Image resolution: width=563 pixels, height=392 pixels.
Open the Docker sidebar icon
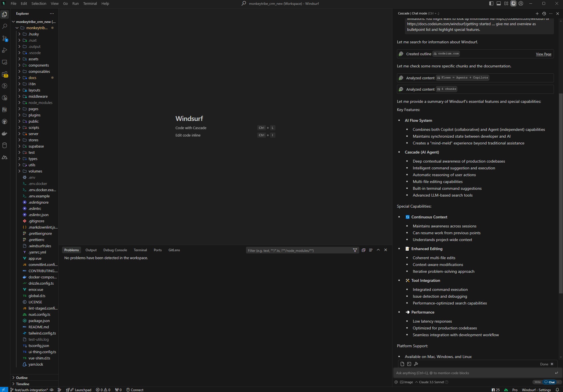[5, 133]
